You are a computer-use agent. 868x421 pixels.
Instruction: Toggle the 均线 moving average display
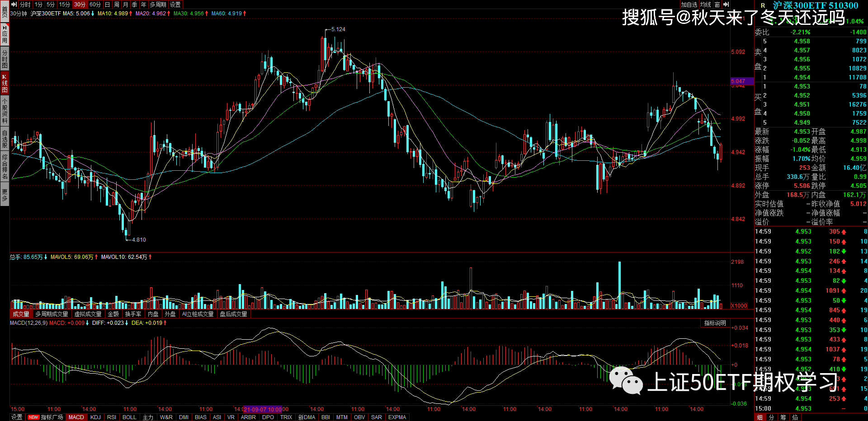click(706, 5)
